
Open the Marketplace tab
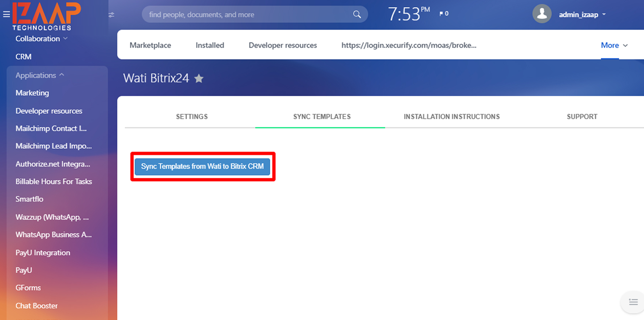pyautogui.click(x=150, y=45)
